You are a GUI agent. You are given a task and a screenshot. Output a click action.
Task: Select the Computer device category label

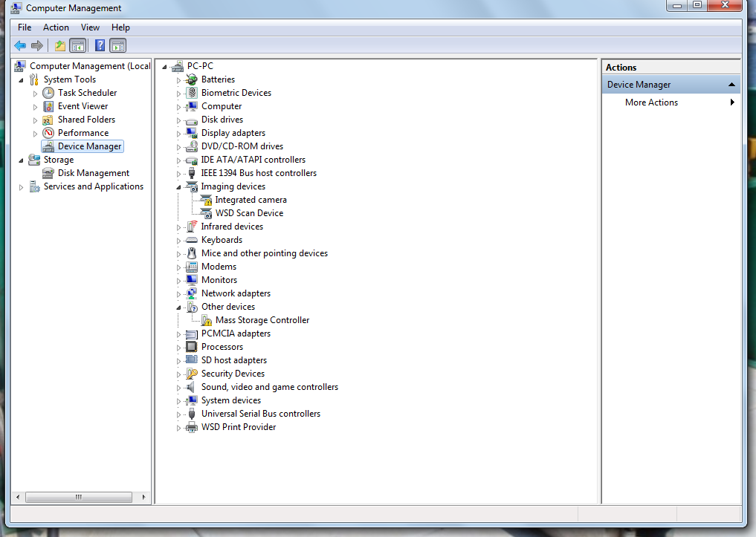coord(222,106)
